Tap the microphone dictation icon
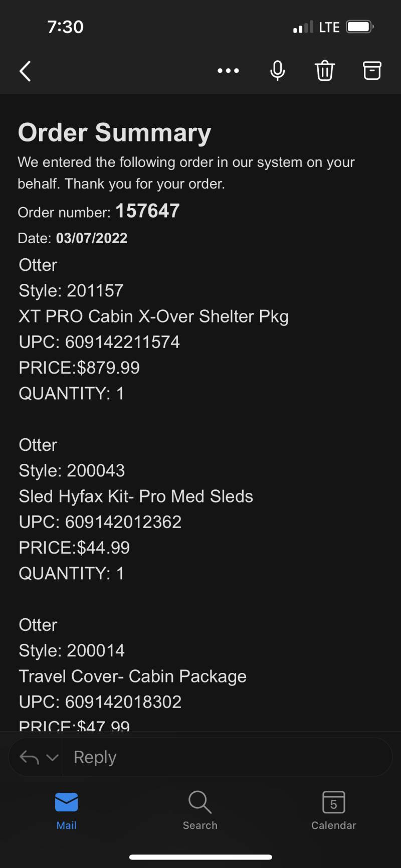The image size is (401, 868). pos(277,71)
